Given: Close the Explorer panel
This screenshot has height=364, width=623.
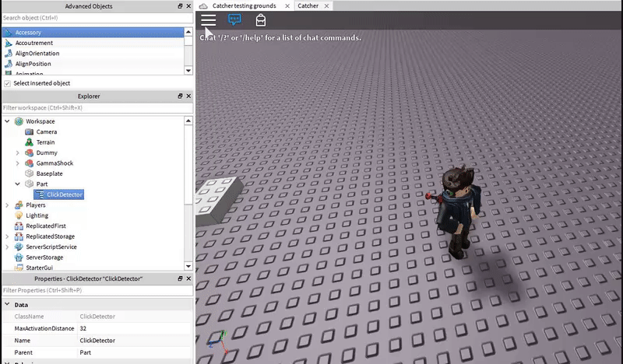Looking at the screenshot, I should pos(188,96).
